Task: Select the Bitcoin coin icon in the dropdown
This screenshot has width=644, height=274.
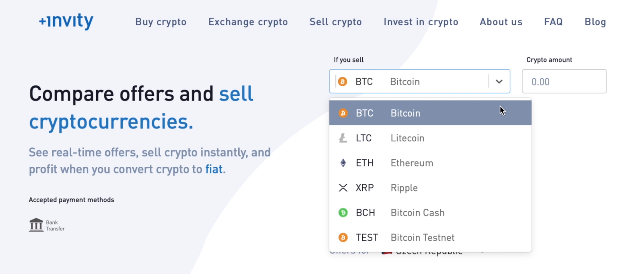Action: coord(343,113)
